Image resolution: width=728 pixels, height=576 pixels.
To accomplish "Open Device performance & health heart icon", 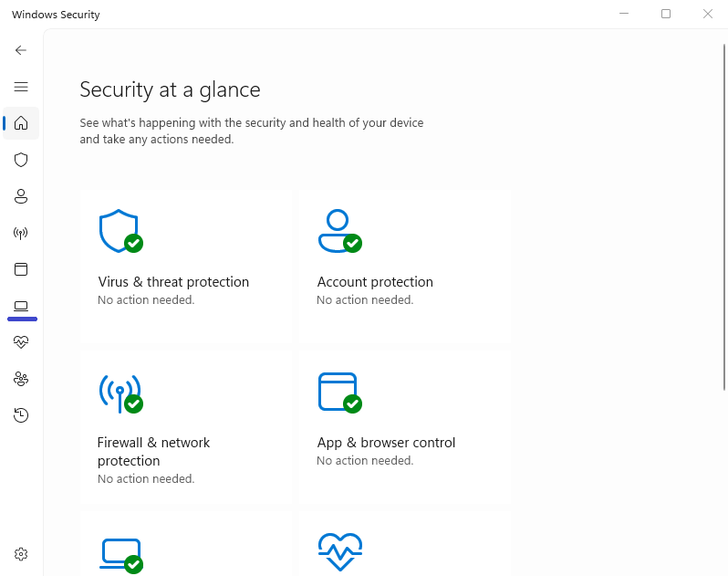I will point(21,342).
